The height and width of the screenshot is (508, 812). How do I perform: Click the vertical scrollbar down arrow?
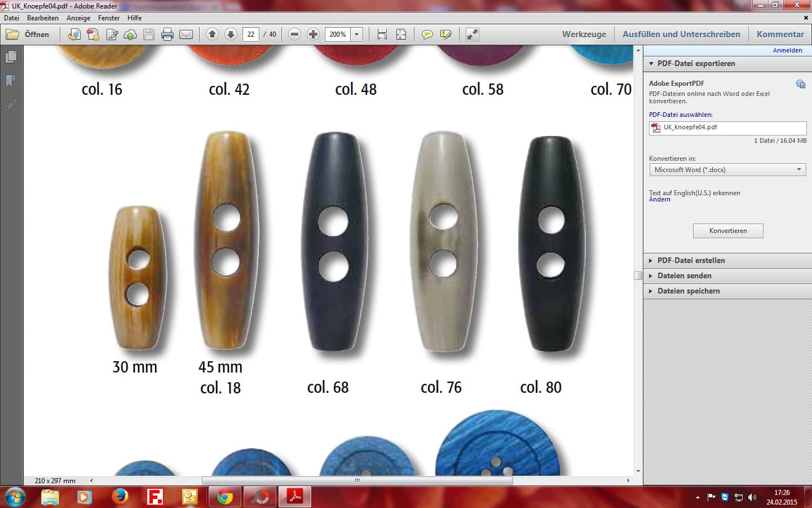pyautogui.click(x=638, y=471)
